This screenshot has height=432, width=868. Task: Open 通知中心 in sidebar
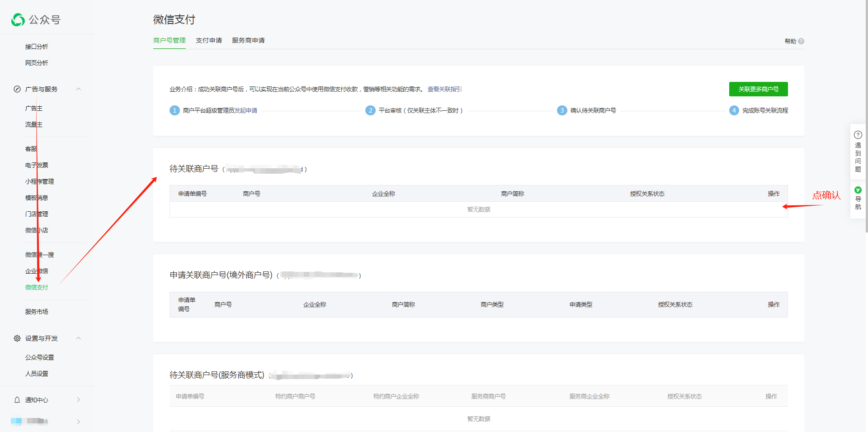click(x=37, y=400)
